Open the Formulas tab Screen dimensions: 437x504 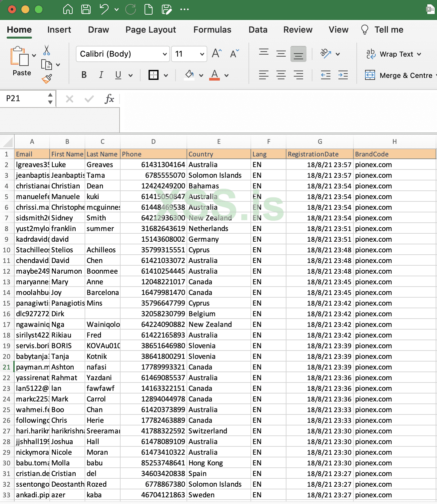(x=212, y=30)
